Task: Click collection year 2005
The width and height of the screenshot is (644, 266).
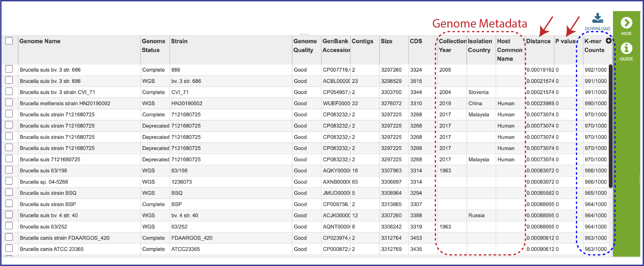Action: (x=445, y=70)
